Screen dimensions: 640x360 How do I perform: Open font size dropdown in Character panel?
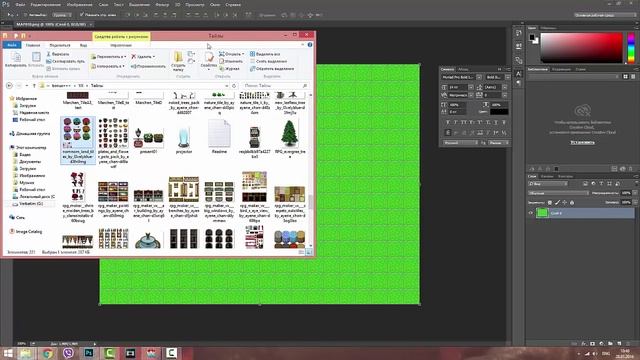pos(471,87)
